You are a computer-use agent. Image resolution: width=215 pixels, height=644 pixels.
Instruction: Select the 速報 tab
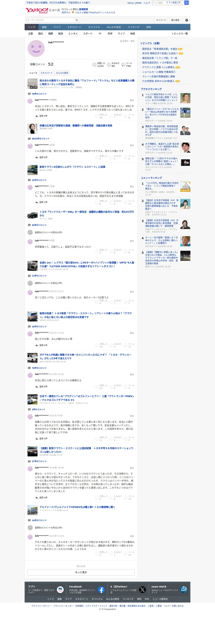click(x=44, y=27)
